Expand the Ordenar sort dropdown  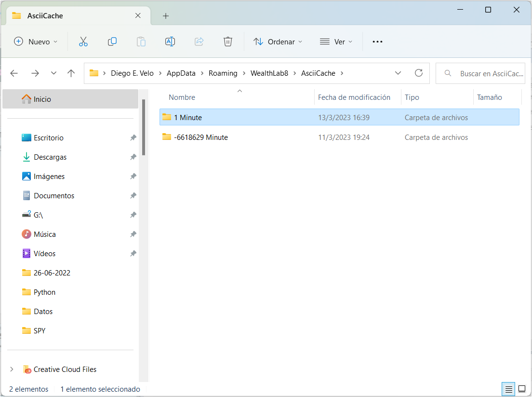point(278,41)
